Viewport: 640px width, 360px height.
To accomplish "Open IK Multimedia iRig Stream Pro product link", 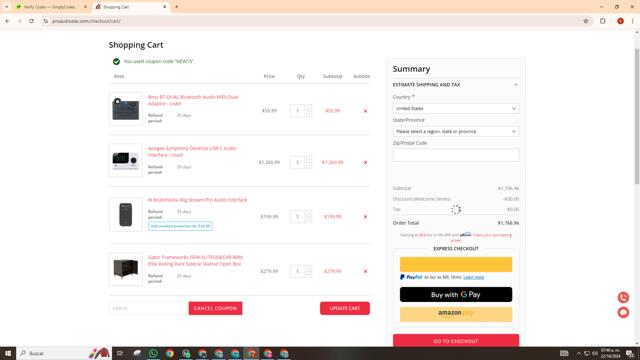I will [198, 200].
